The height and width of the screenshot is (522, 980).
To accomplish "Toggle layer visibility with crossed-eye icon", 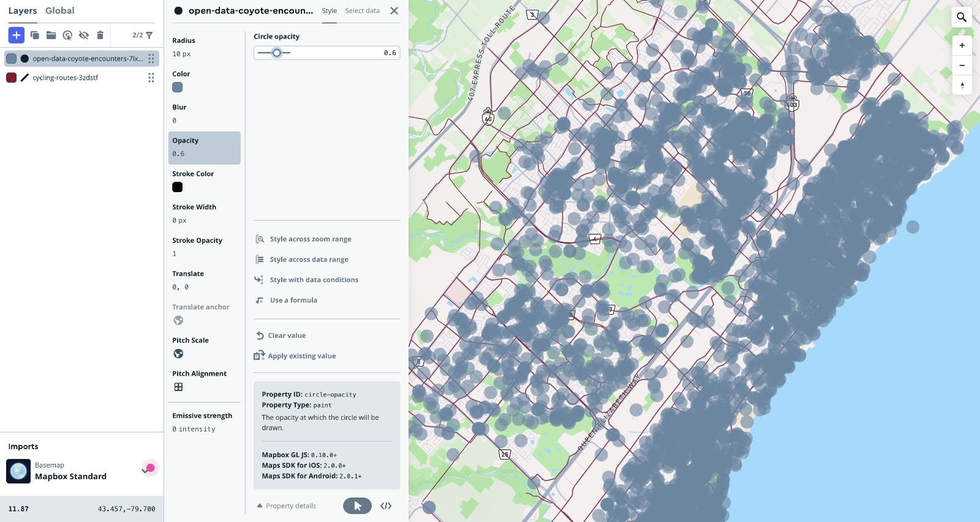I will pos(84,35).
